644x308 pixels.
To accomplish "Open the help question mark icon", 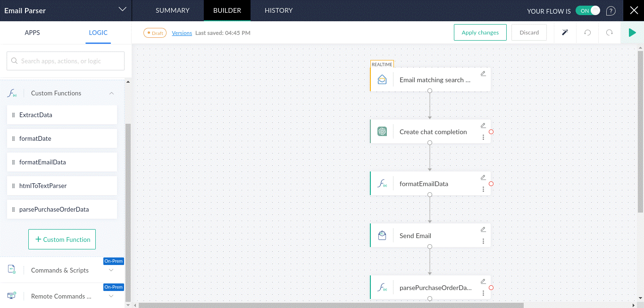I will coord(611,11).
